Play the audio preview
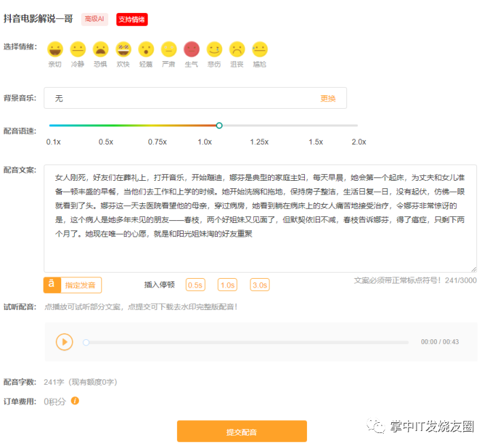The width and height of the screenshot is (490, 448). click(65, 342)
